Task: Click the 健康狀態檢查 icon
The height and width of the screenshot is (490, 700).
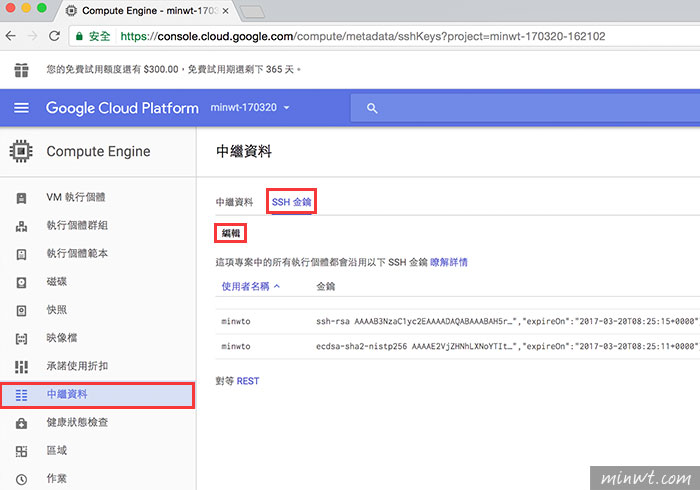Action: [x=21, y=423]
